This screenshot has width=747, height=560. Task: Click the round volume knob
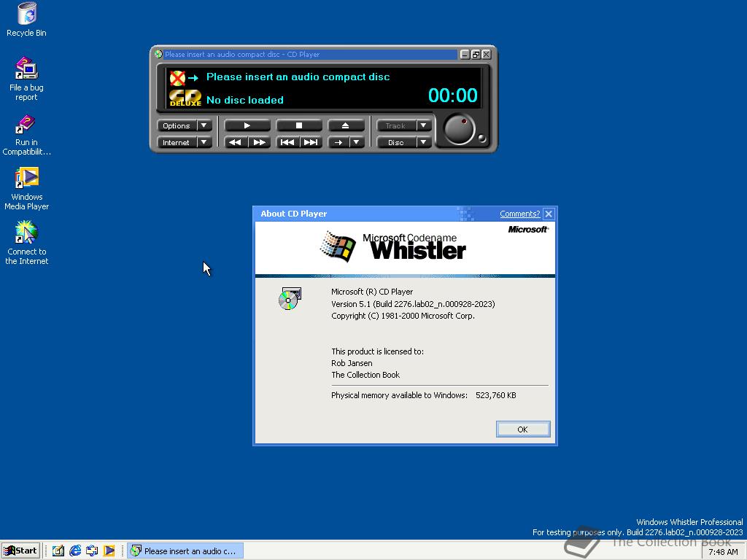pyautogui.click(x=459, y=129)
